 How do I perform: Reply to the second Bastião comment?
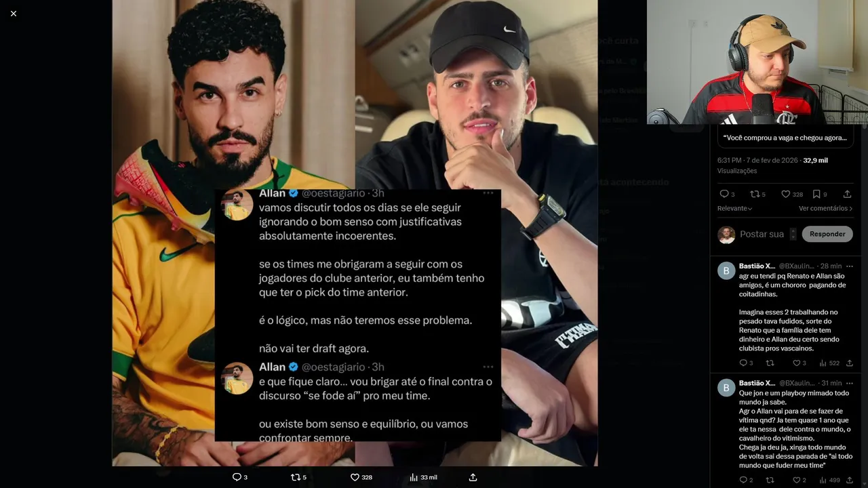(x=743, y=480)
